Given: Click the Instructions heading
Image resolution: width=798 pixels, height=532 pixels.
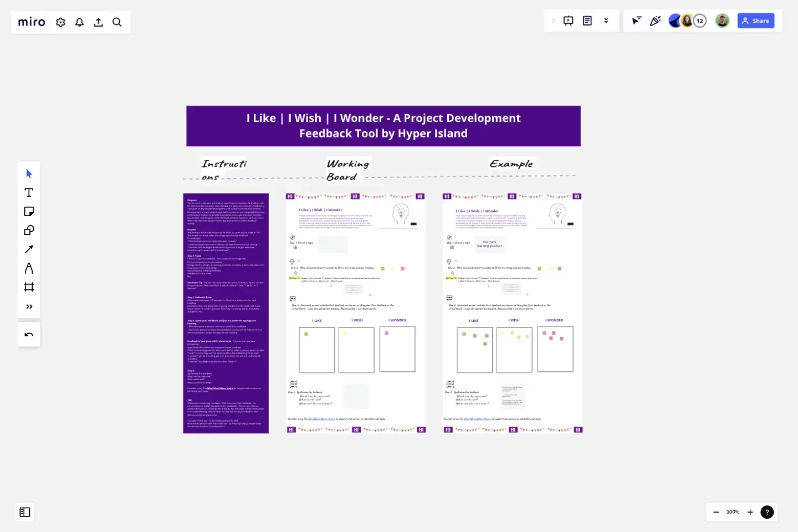Looking at the screenshot, I should pos(224,170).
